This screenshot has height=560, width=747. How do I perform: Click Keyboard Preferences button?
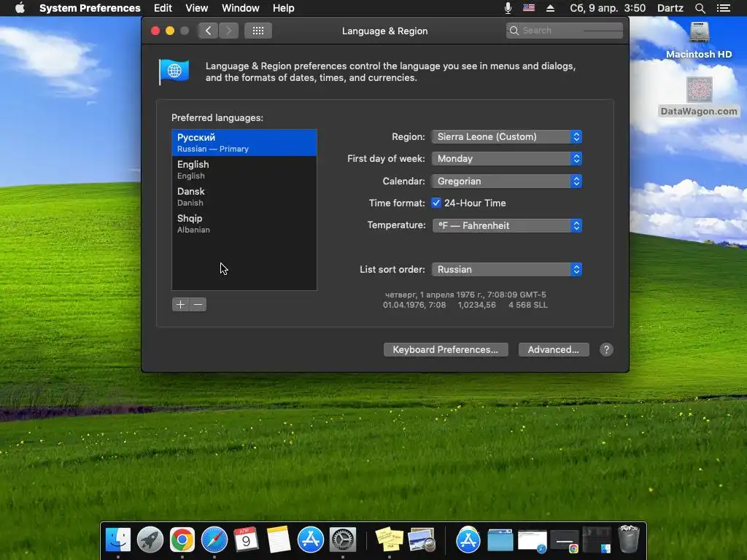click(x=446, y=349)
